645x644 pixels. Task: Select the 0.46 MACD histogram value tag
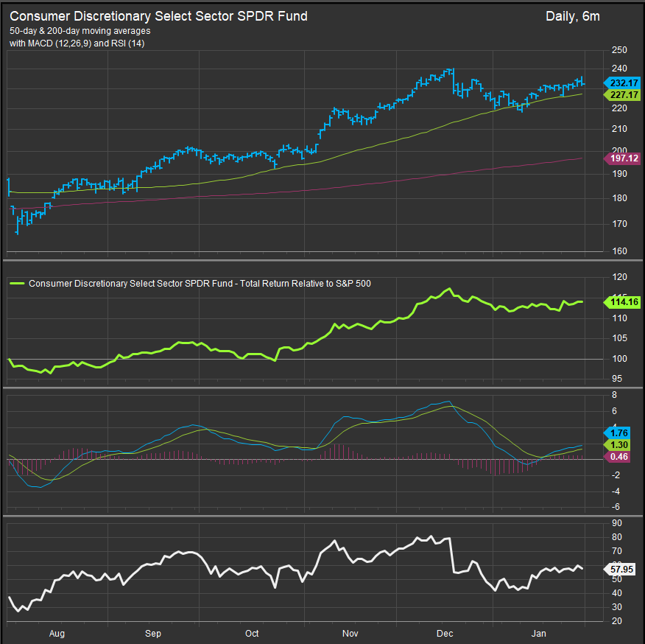[x=617, y=457]
